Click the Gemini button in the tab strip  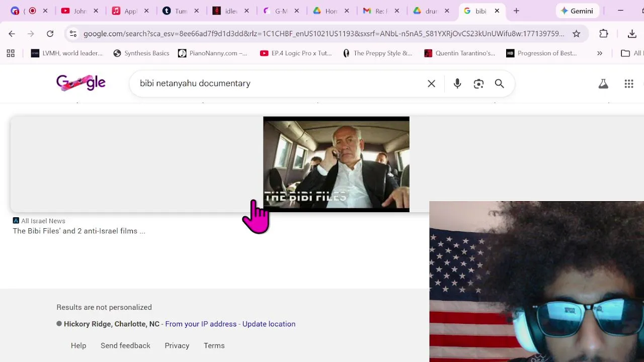pos(577,11)
